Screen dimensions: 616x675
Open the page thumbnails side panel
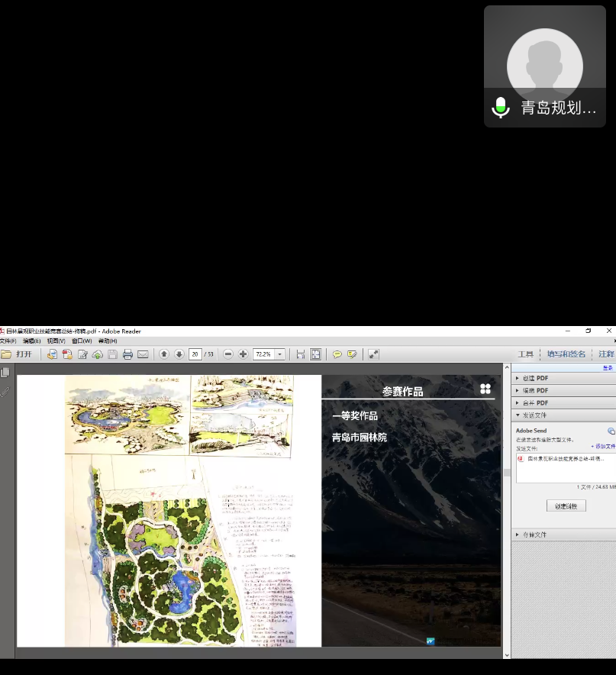click(x=6, y=373)
